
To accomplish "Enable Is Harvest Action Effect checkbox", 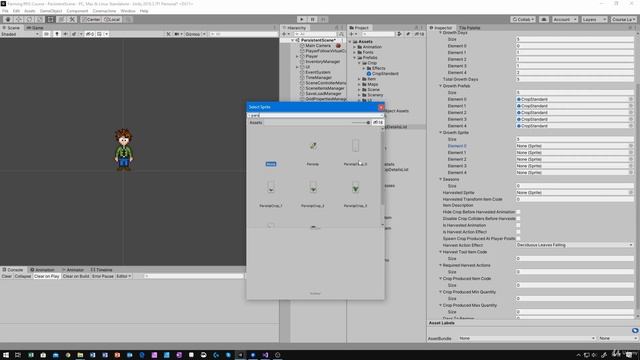I will point(518,232).
